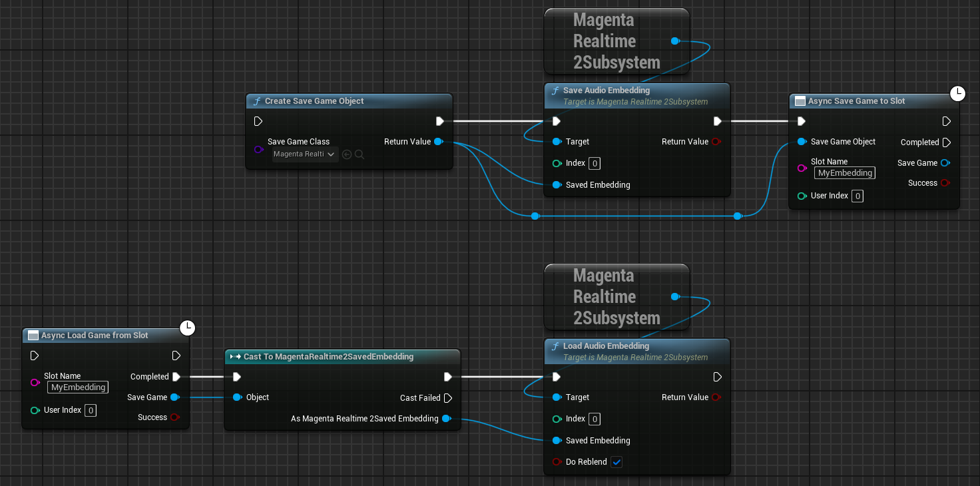Edit Index value field on Save Audio Embedding
Screen dimensions: 980x486
595,163
